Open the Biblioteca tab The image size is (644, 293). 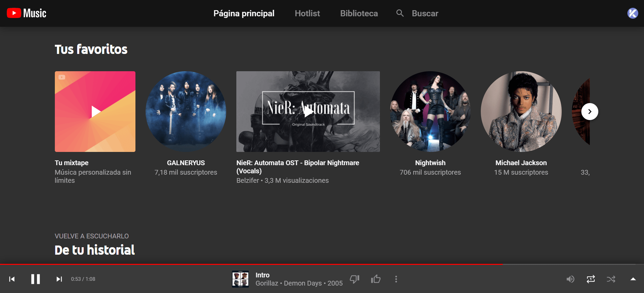359,13
